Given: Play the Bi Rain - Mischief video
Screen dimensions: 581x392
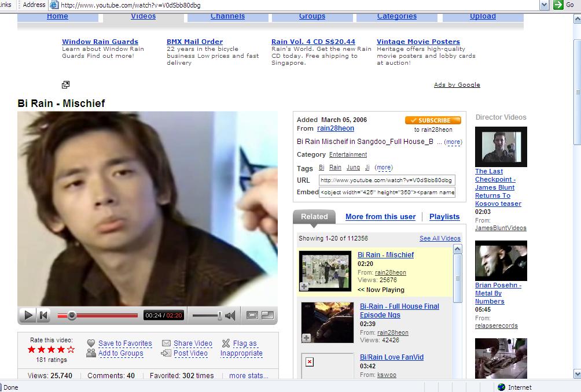Looking at the screenshot, I should click(28, 315).
